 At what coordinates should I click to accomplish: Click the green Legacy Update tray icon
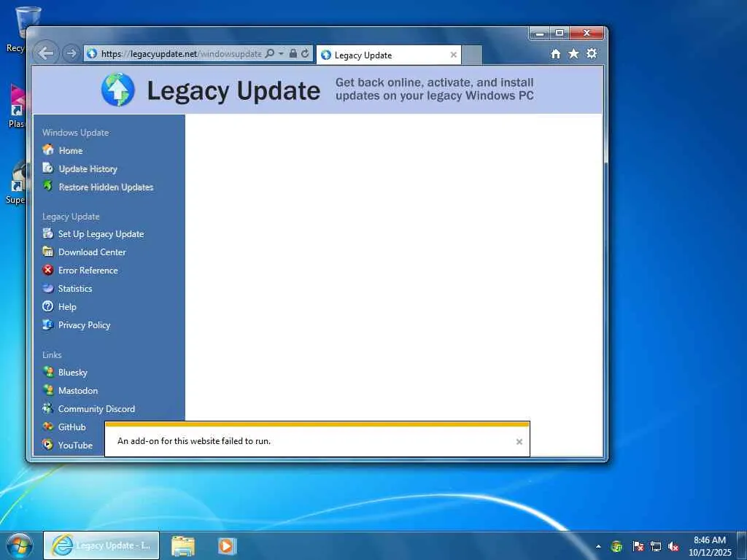[x=616, y=546]
